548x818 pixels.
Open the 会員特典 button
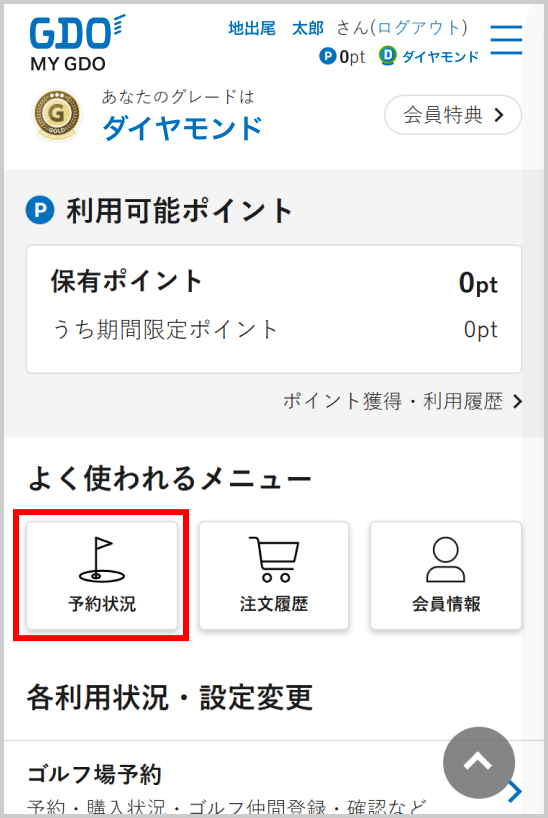point(453,115)
